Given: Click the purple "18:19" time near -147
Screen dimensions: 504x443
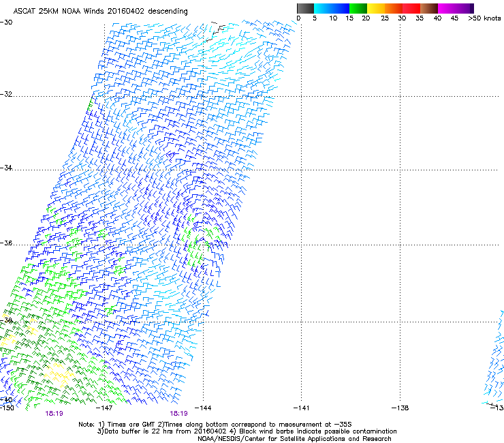Looking at the screenshot, I should pos(54,414).
